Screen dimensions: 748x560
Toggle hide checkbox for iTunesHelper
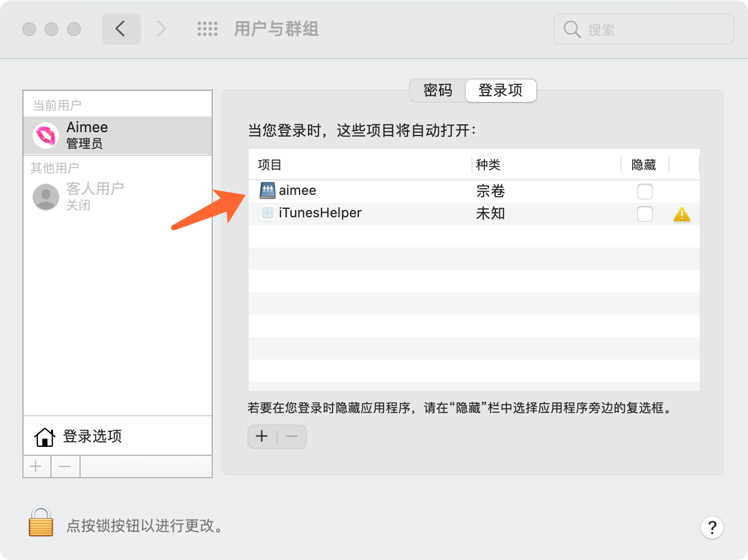point(645,214)
